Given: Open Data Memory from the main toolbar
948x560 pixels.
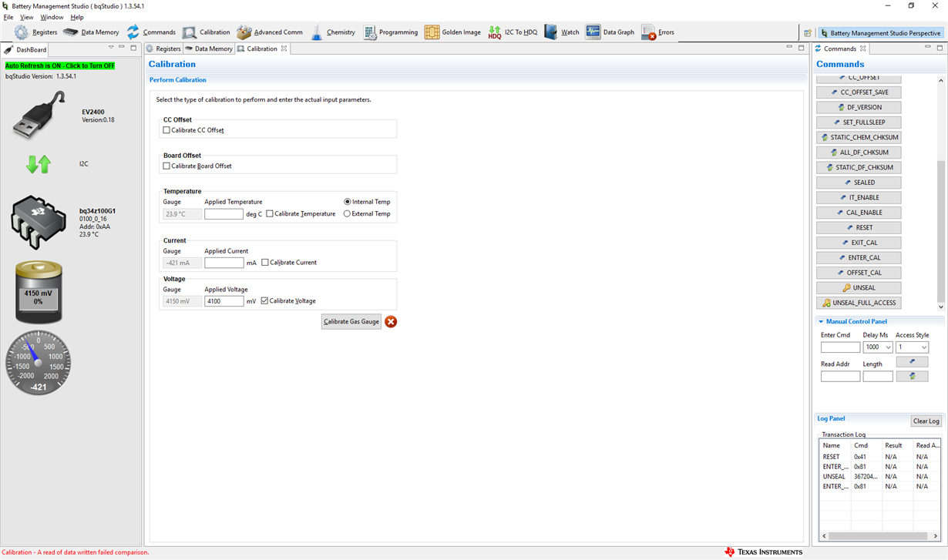Looking at the screenshot, I should pyautogui.click(x=92, y=32).
